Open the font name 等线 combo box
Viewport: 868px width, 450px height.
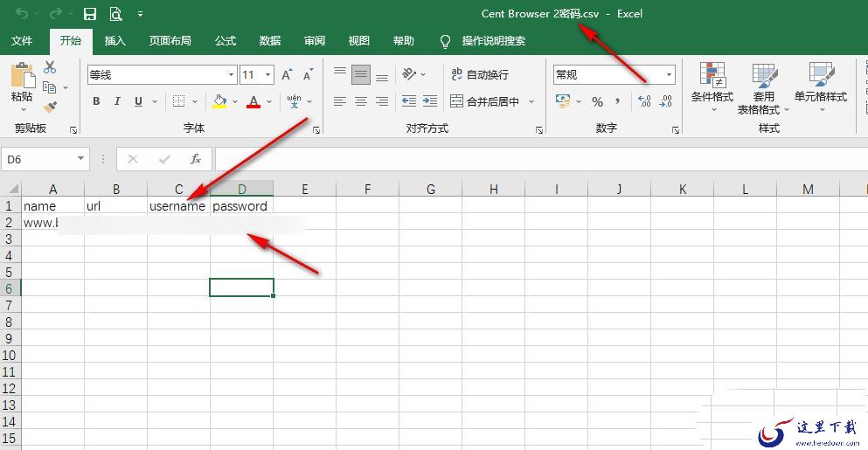[163, 75]
